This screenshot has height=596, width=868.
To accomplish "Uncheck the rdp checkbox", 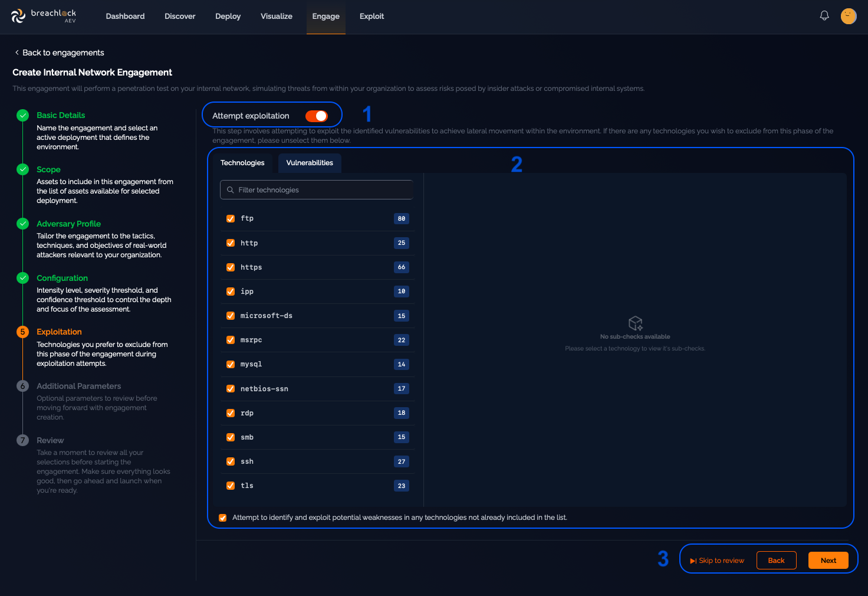I will coord(231,413).
